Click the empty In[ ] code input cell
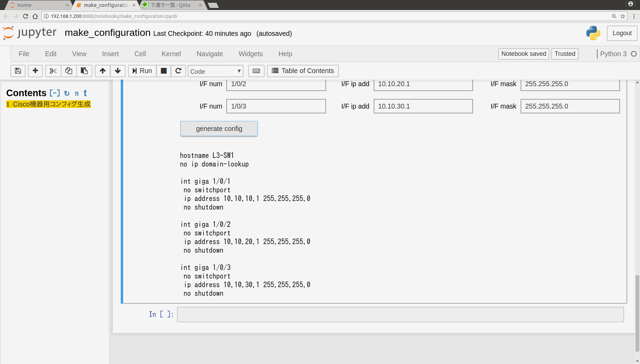 [400, 314]
